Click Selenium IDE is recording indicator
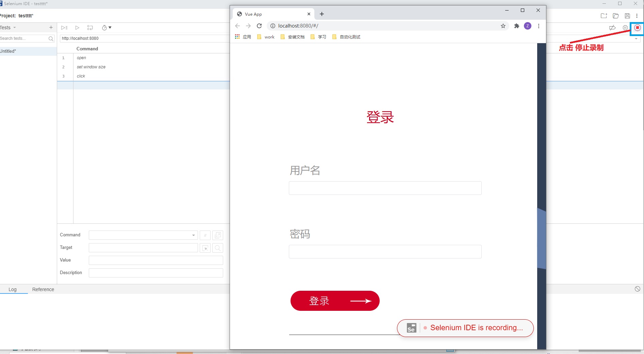 [x=465, y=328]
